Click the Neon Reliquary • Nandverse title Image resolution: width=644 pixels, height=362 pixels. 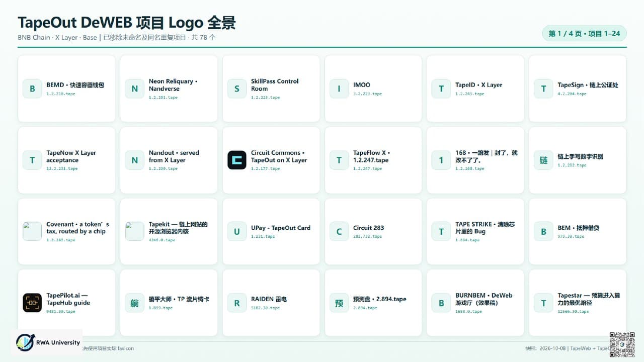point(173,85)
